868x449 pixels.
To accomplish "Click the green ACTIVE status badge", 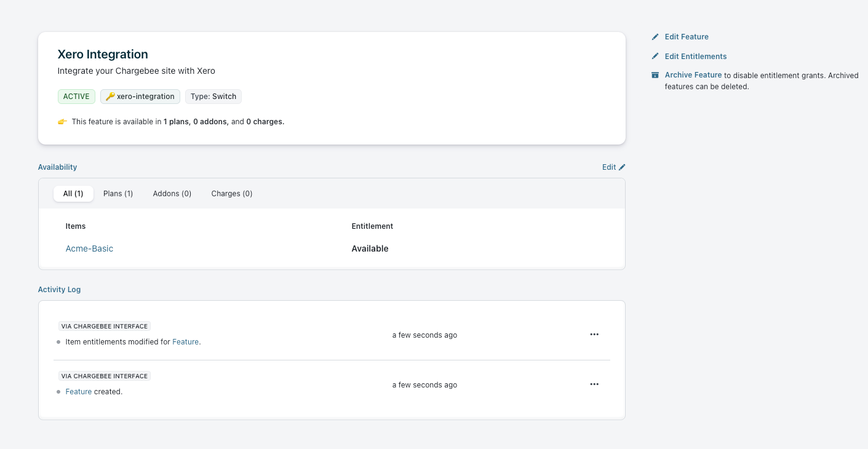I will pos(77,97).
